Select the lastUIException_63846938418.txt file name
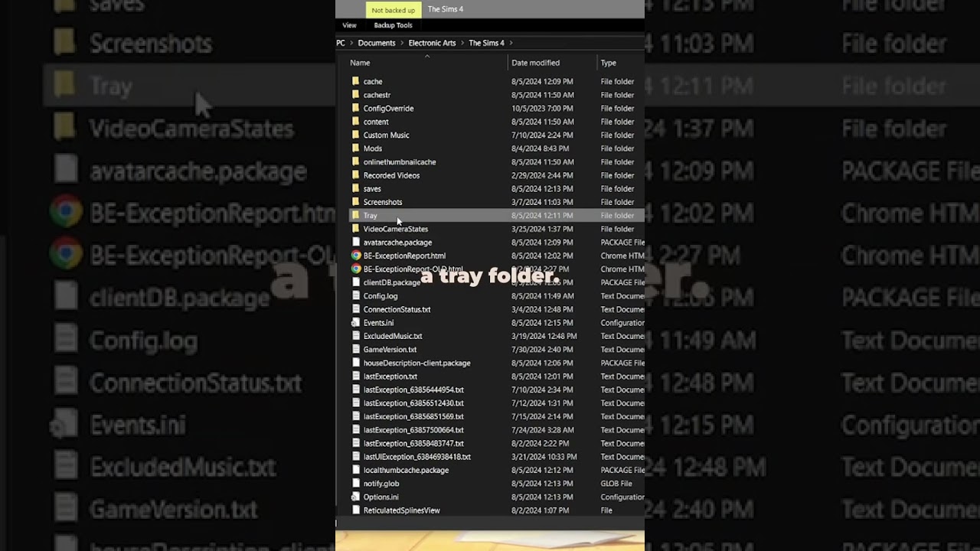 417,457
